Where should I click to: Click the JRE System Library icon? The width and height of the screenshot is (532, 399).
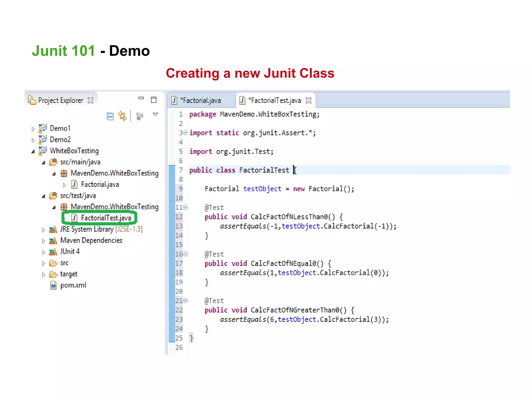click(53, 229)
